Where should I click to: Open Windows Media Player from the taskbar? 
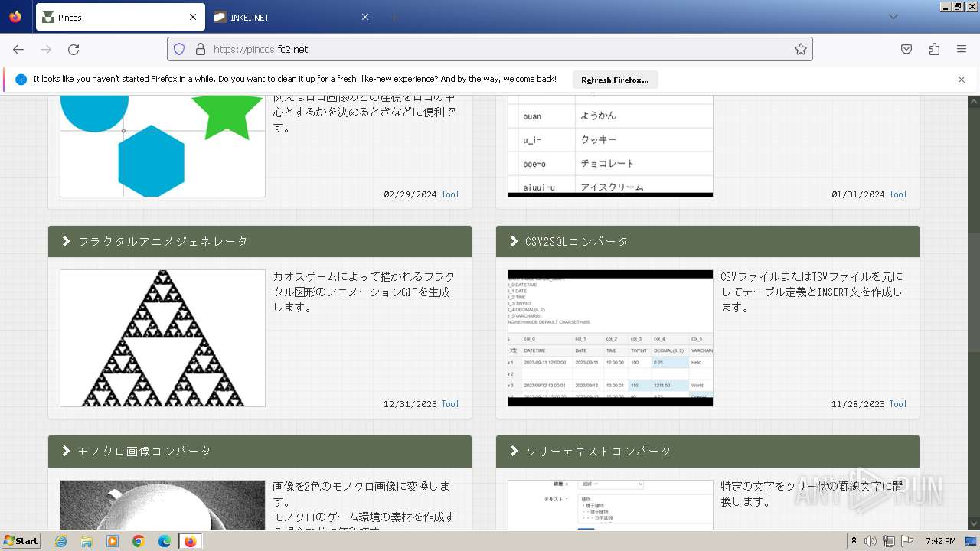[x=113, y=541]
